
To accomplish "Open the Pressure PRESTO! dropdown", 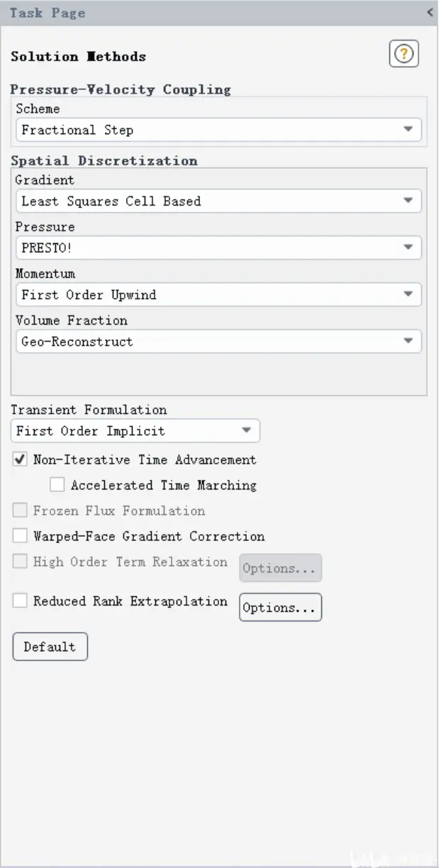I will pyautogui.click(x=218, y=247).
